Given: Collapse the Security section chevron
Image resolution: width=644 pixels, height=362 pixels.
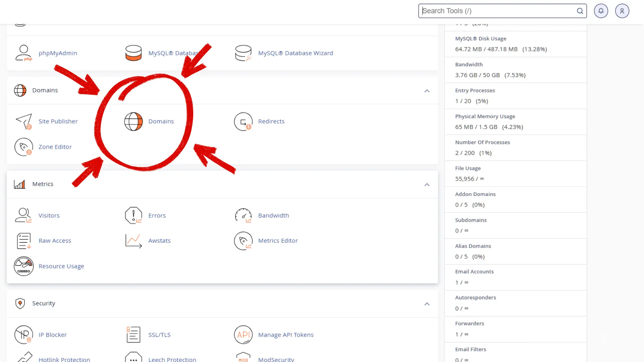Looking at the screenshot, I should [x=427, y=304].
